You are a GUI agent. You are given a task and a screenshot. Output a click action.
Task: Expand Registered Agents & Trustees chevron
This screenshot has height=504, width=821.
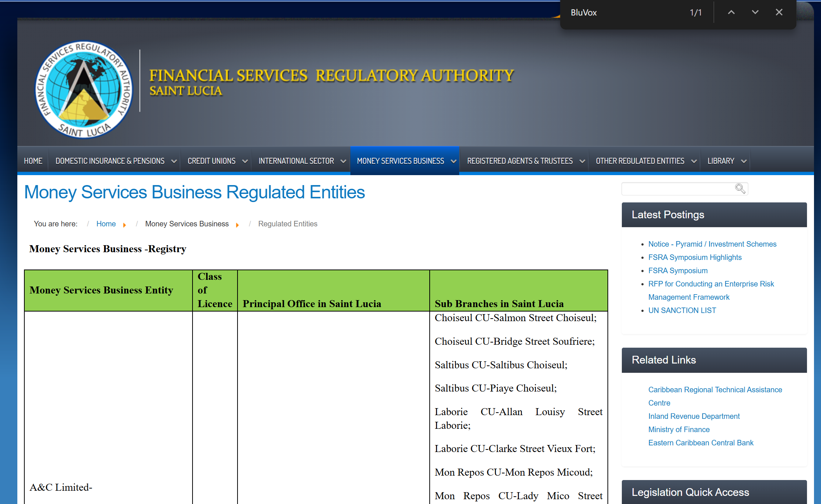click(582, 161)
